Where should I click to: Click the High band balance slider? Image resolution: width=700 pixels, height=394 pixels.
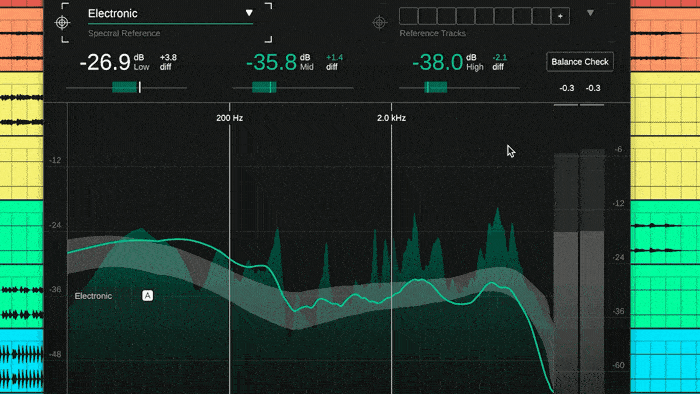(x=459, y=87)
